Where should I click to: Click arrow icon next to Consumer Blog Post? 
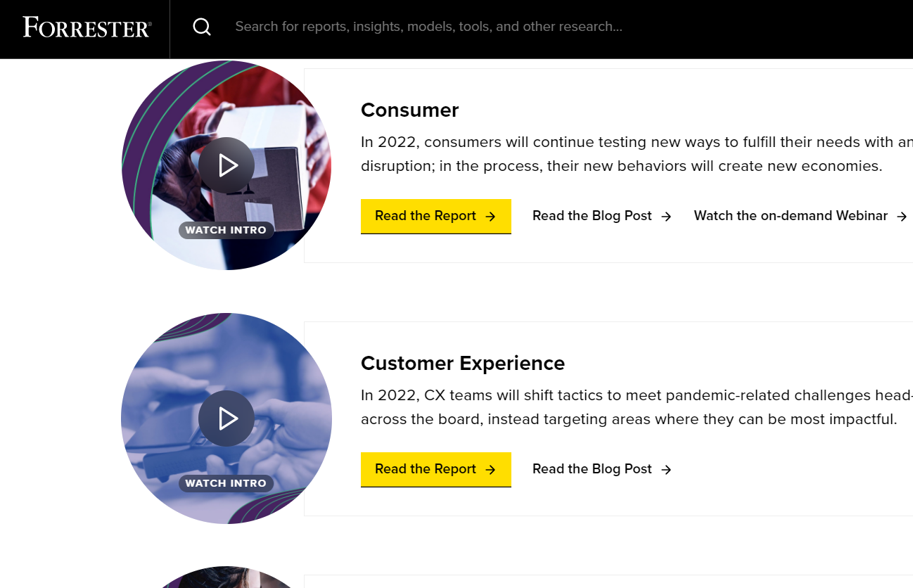[666, 217]
